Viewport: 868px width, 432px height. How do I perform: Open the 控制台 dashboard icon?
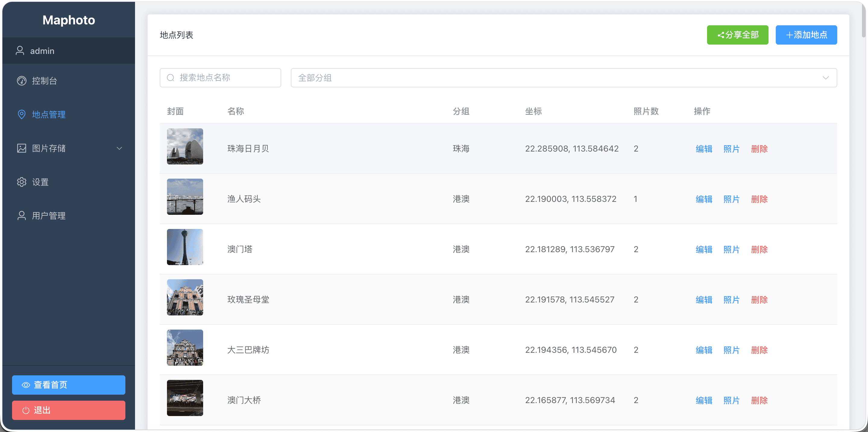pyautogui.click(x=22, y=81)
